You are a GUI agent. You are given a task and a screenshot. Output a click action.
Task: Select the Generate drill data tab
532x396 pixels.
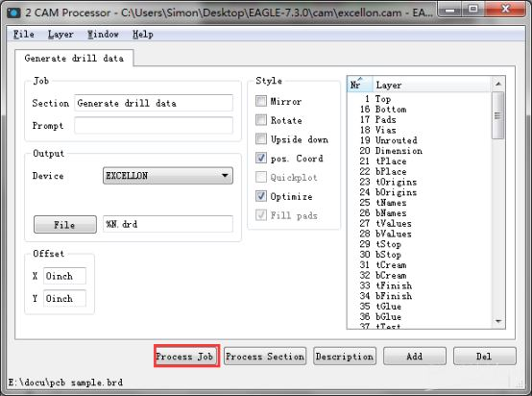(x=74, y=58)
